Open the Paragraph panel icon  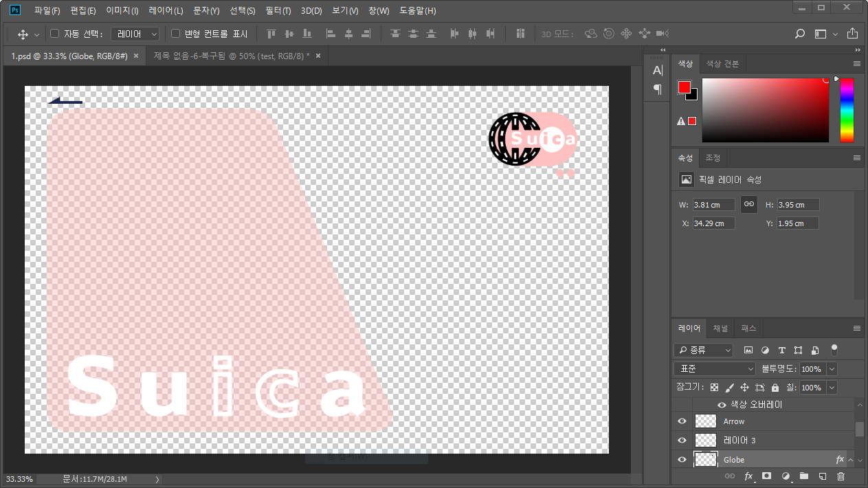tap(658, 89)
